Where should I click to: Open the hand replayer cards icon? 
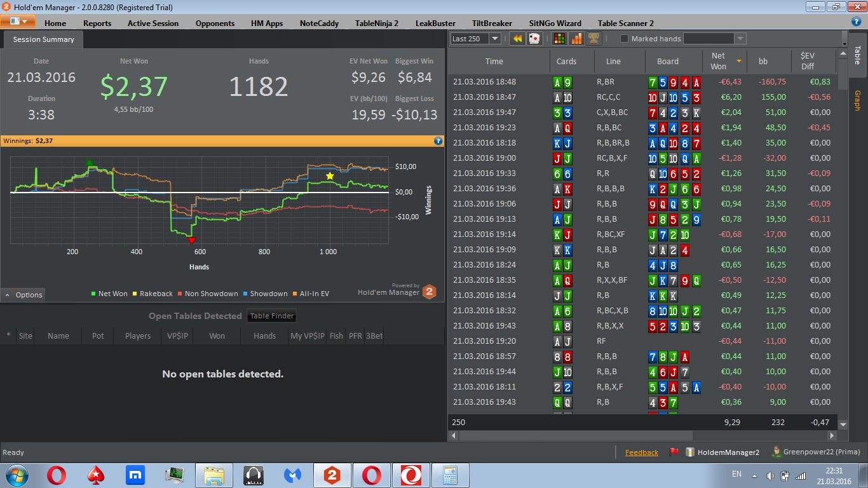click(534, 39)
